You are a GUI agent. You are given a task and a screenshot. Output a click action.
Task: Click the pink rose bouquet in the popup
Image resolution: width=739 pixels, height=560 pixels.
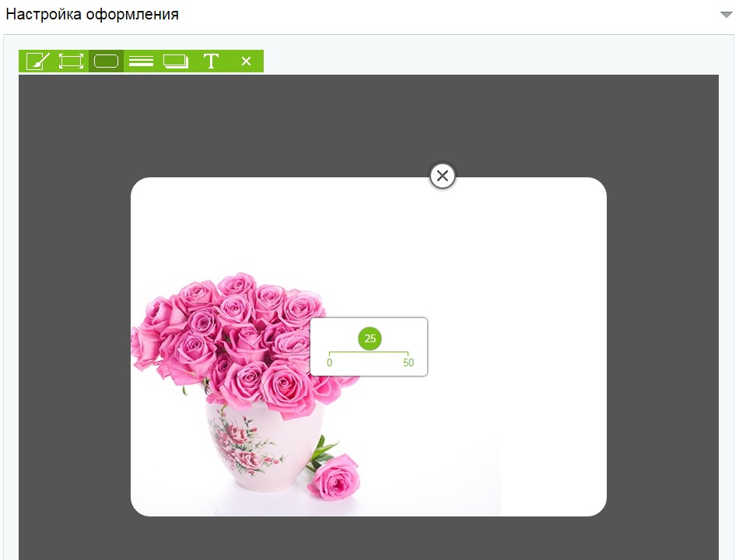point(233,327)
